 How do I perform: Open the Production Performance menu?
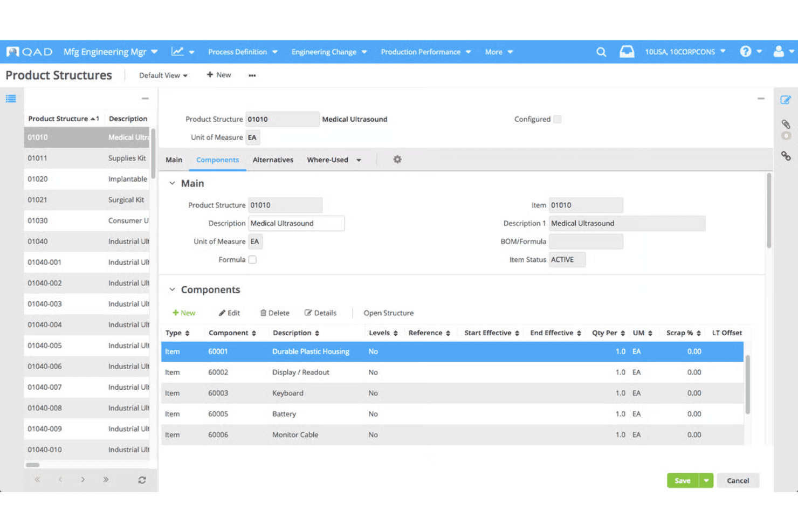pos(426,52)
